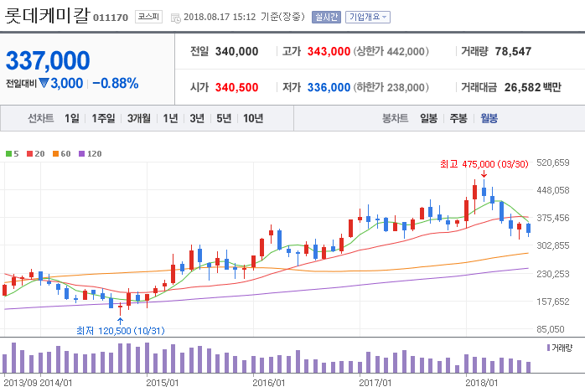
Task: Click the calendar icon beside the date
Action: point(175,18)
